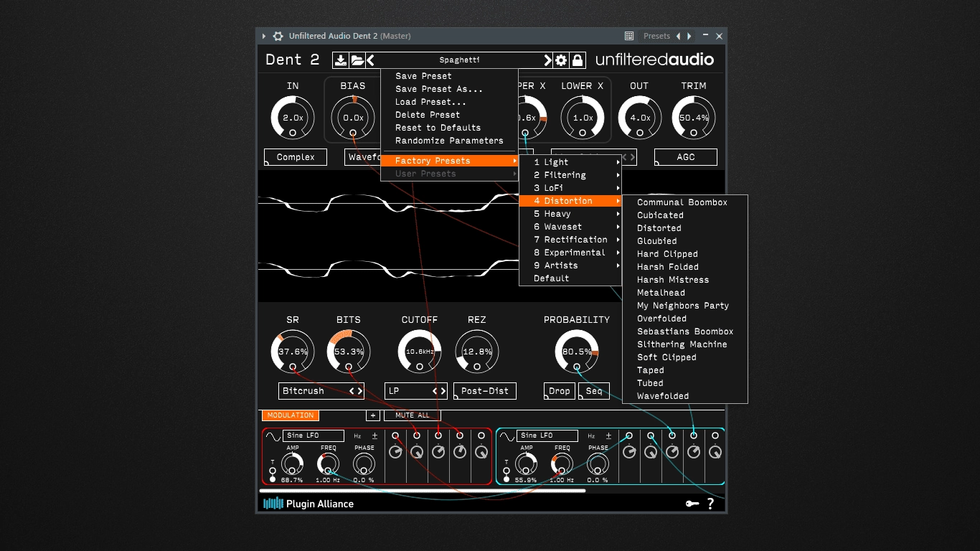
Task: Toggle the Seq button
Action: tap(594, 391)
